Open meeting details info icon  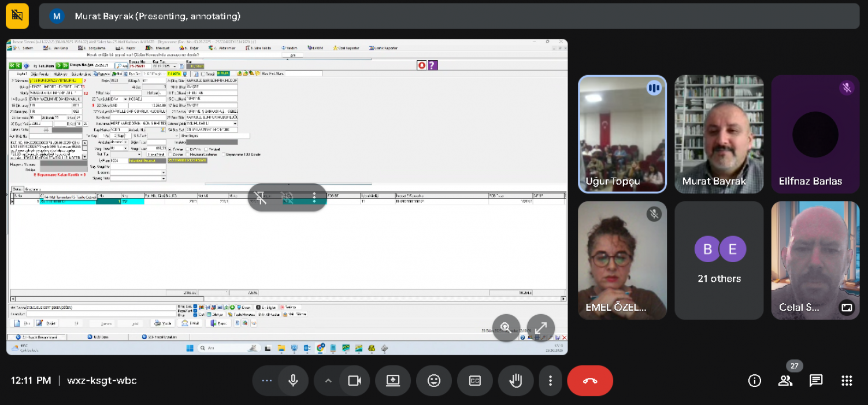[754, 381]
